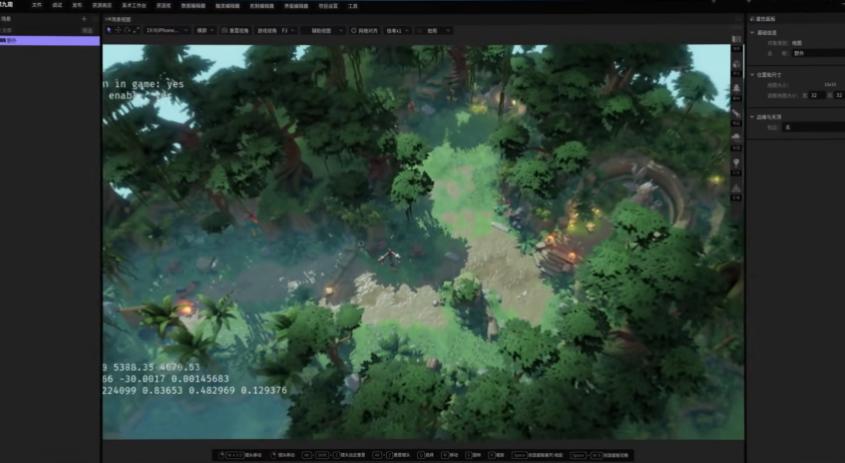The width and height of the screenshot is (845, 463).
Task: Click the small button right of the scene list search row
Action: coord(87,31)
